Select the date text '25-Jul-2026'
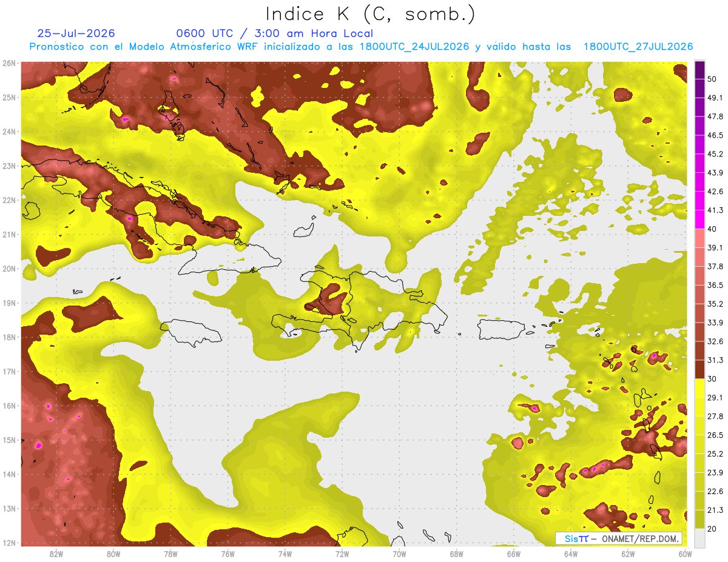Image resolution: width=728 pixels, height=562 pixels. click(x=76, y=33)
